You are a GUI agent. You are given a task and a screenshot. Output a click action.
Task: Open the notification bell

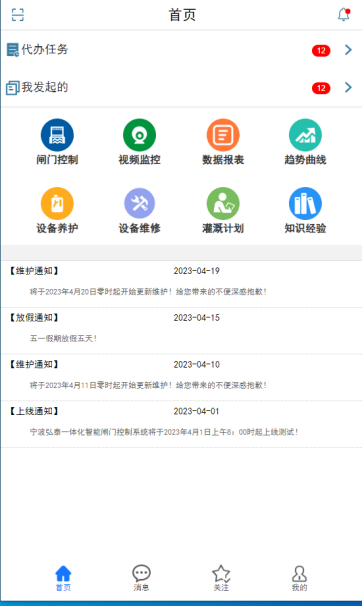coord(343,14)
